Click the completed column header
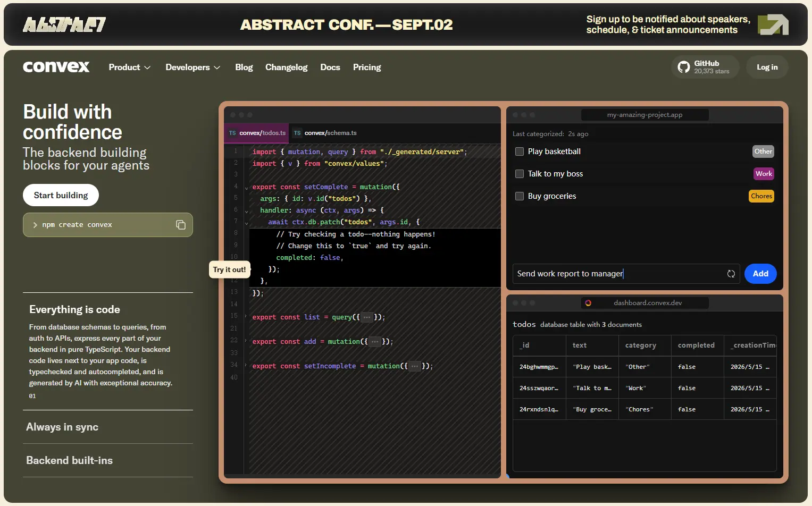Screen dimensions: 812x506 click(x=698, y=345)
